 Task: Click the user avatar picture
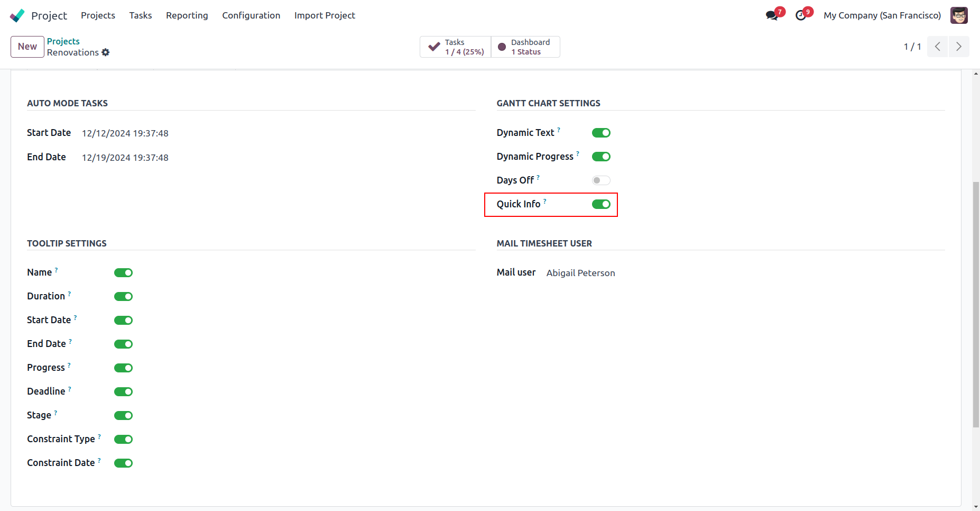pyautogui.click(x=959, y=15)
